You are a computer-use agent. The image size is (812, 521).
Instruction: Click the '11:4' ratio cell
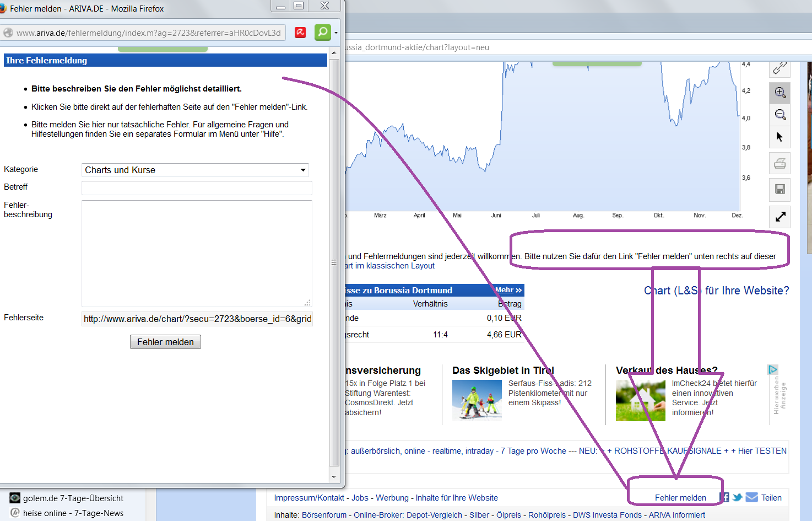[x=440, y=335]
